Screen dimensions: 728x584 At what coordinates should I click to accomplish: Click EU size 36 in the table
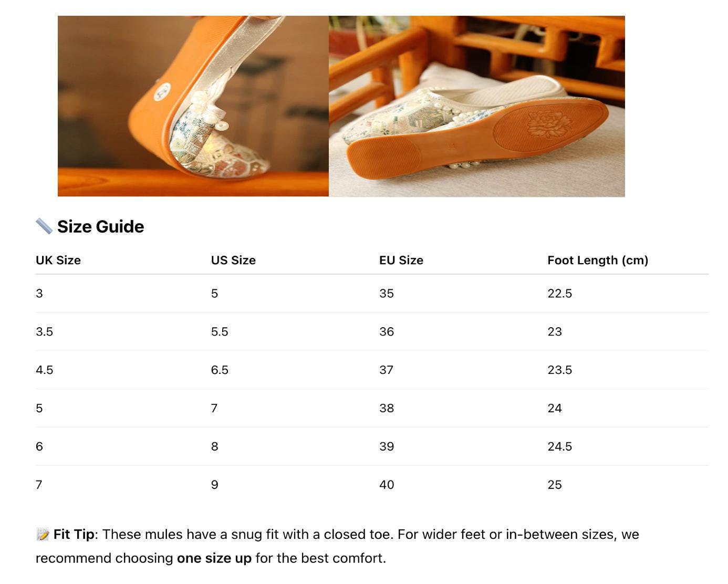click(x=387, y=332)
